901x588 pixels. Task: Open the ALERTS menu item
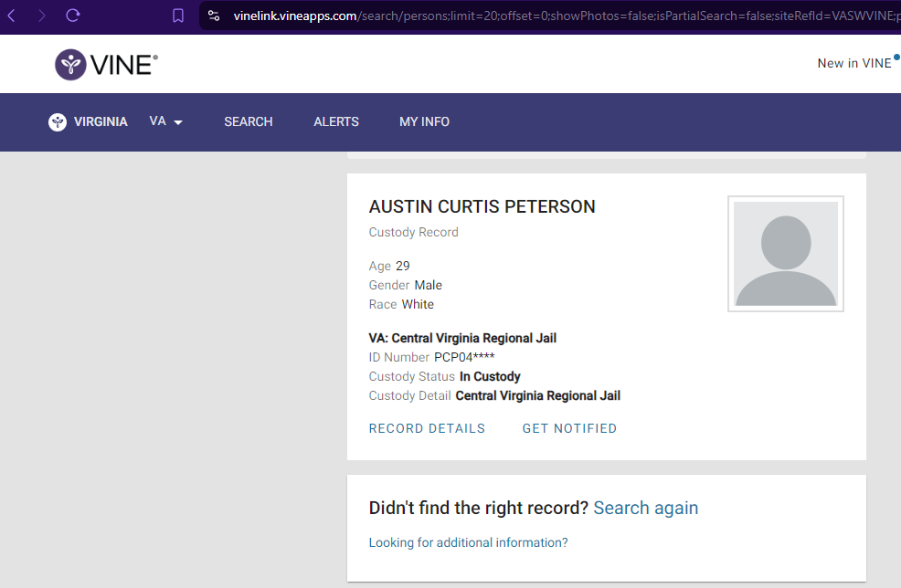(x=336, y=121)
